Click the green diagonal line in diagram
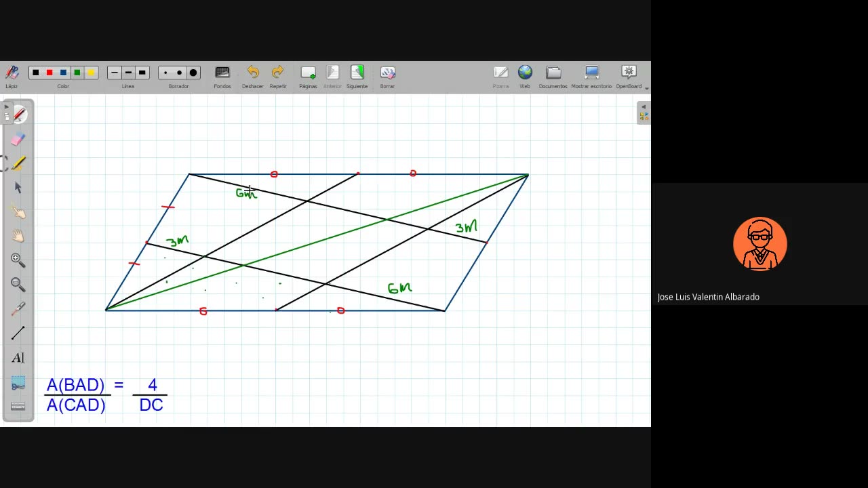 [317, 242]
